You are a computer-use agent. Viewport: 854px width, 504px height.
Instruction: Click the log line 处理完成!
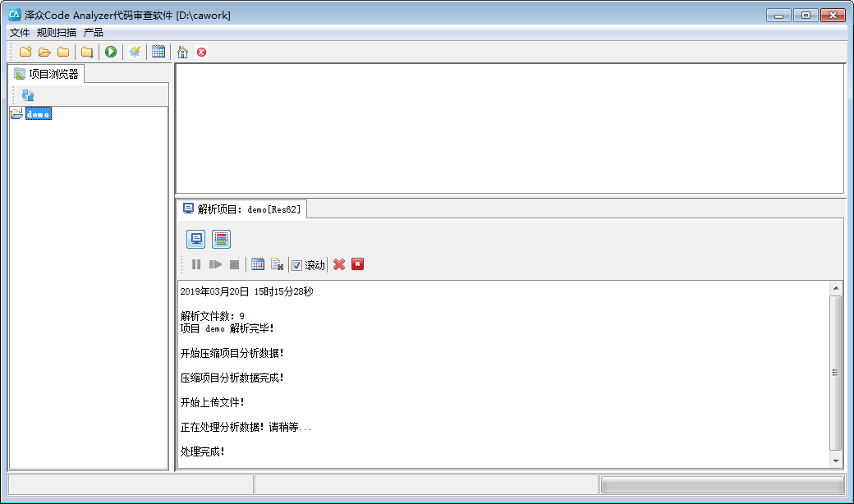point(203,451)
